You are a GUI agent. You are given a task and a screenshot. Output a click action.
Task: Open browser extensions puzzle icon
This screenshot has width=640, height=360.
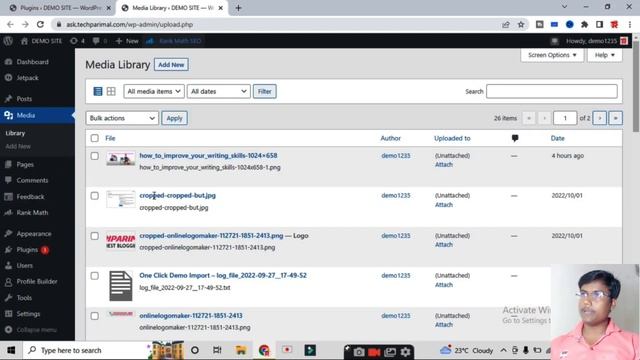click(x=584, y=24)
